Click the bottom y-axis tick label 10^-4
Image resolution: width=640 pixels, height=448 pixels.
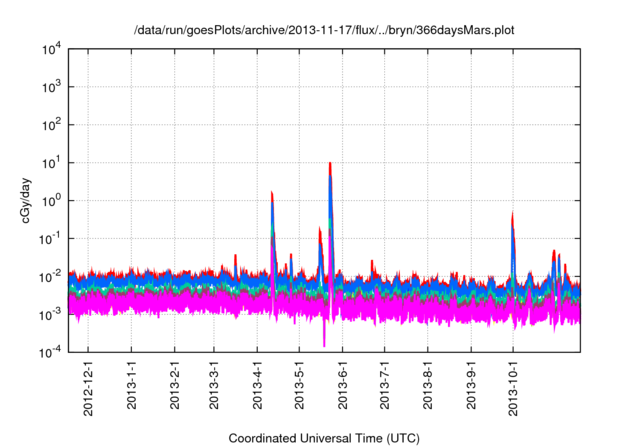(x=52, y=352)
